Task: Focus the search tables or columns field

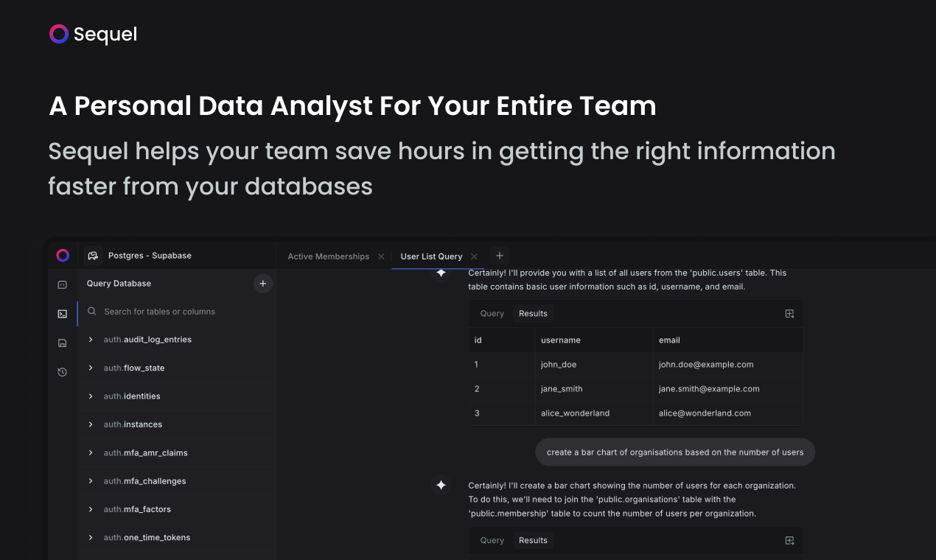Action: 177,312
